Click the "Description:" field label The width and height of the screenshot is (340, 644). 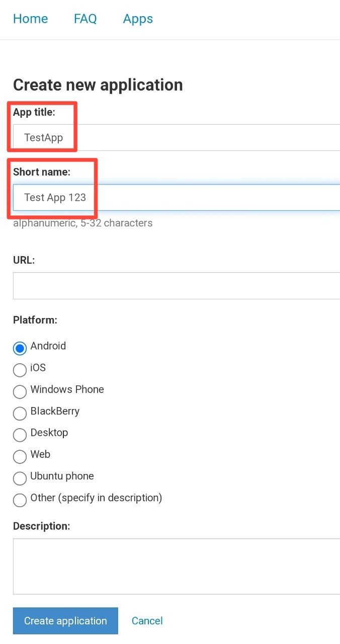click(x=41, y=526)
